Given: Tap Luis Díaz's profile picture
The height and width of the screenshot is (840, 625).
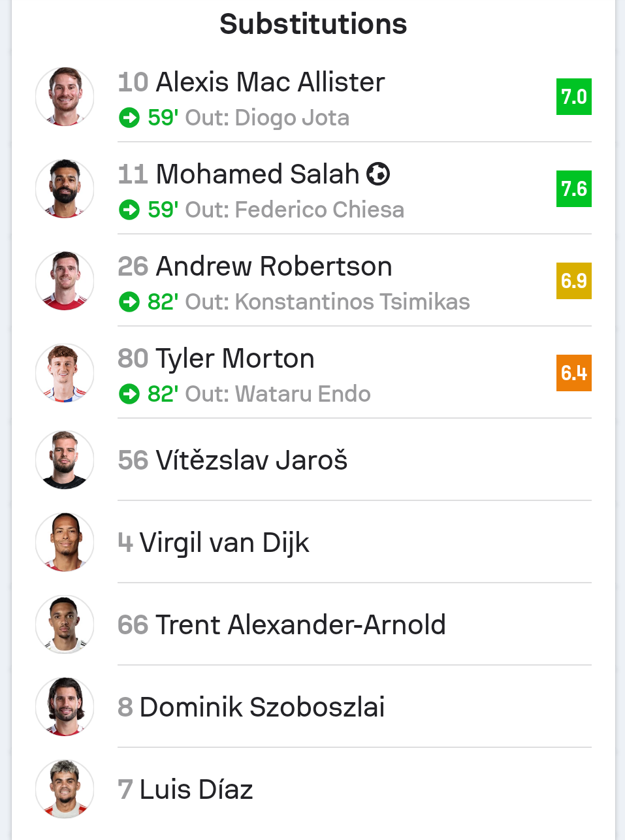Looking at the screenshot, I should 65,789.
